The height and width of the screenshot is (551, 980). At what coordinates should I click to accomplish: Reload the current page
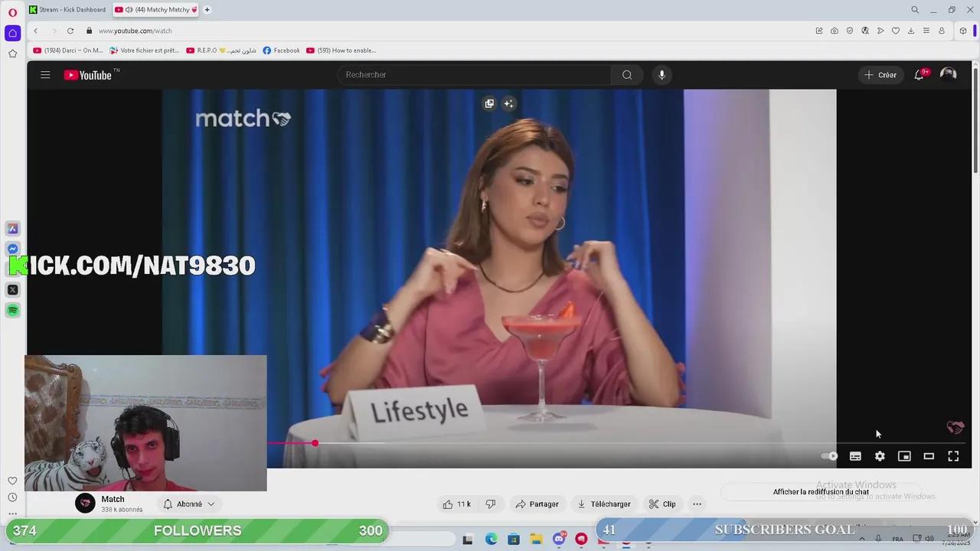point(70,31)
